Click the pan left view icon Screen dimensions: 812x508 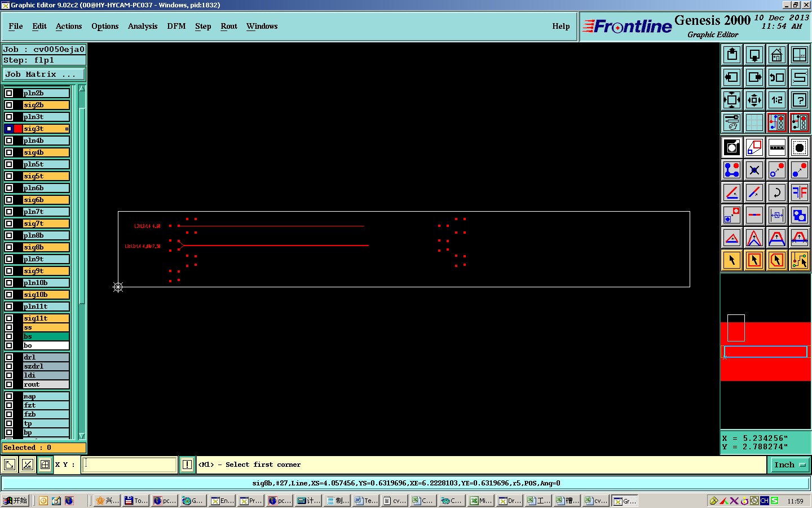click(x=731, y=77)
